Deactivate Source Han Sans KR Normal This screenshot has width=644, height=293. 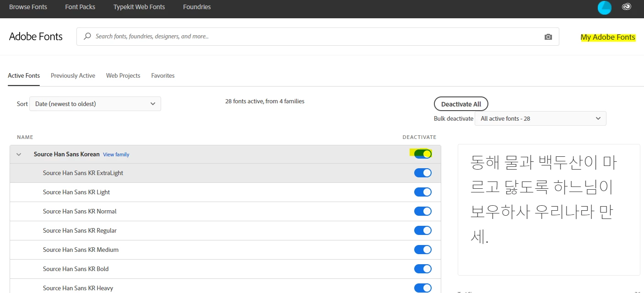pyautogui.click(x=423, y=211)
